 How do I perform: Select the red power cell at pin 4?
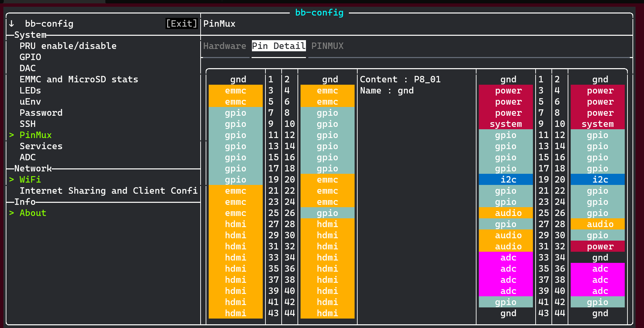tap(600, 90)
